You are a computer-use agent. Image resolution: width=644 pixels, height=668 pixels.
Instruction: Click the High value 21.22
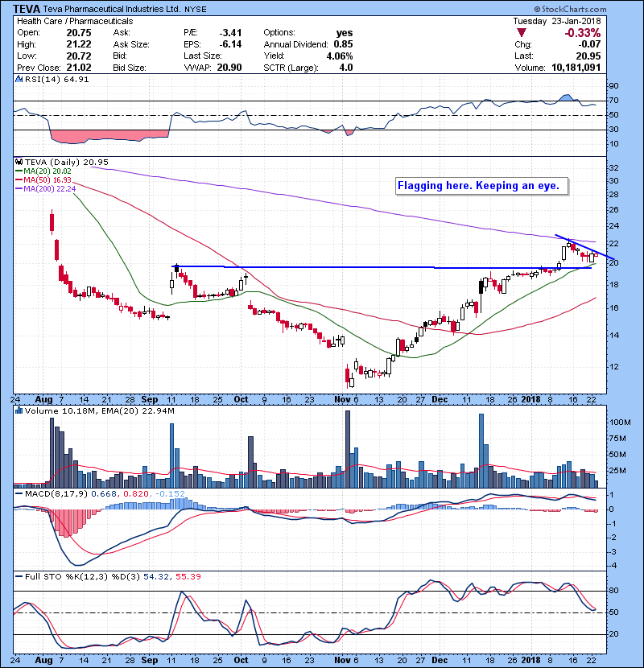(78, 44)
